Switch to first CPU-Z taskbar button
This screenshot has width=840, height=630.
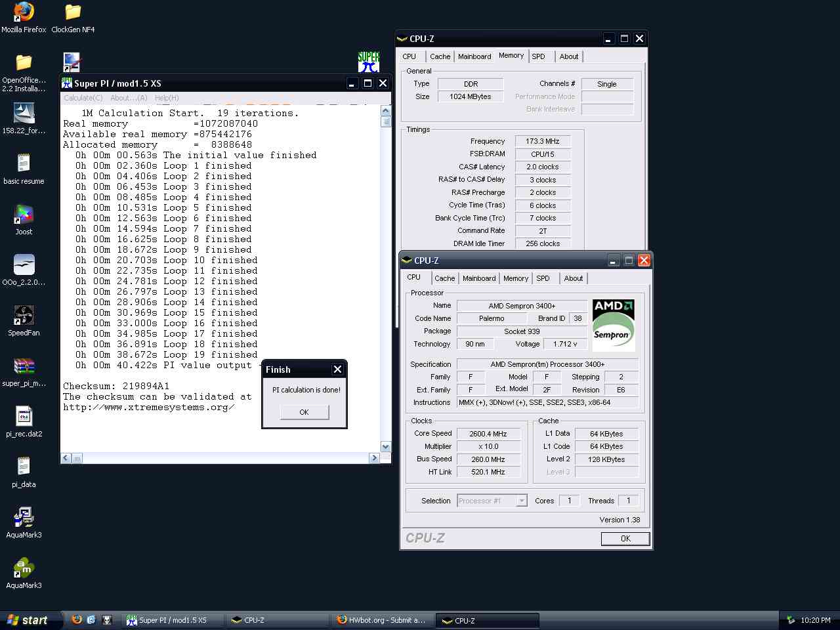click(x=278, y=620)
